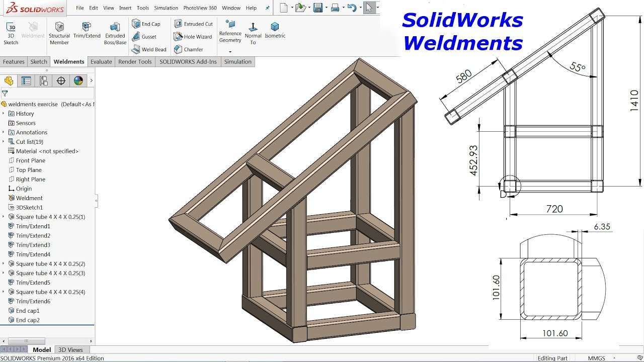Open the PhotoView 360 menu
Viewport: 644px width, 362px height.
tap(200, 8)
